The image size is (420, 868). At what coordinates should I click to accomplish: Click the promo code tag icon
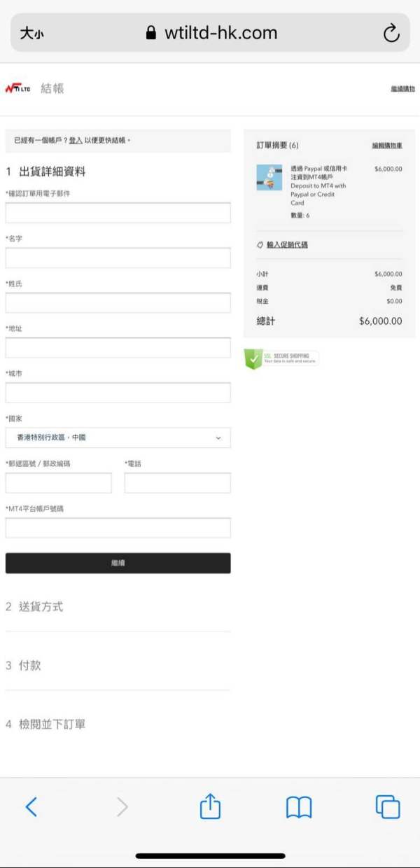click(260, 245)
